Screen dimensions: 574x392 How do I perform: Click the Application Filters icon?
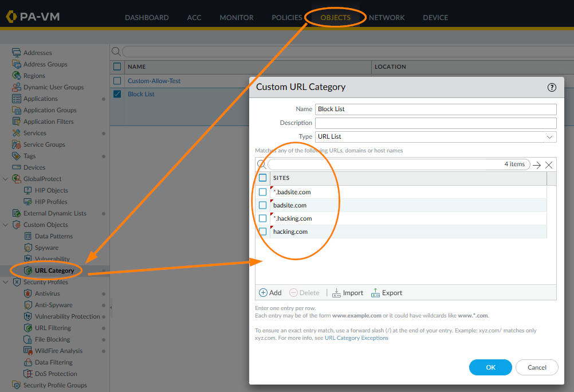coord(16,121)
